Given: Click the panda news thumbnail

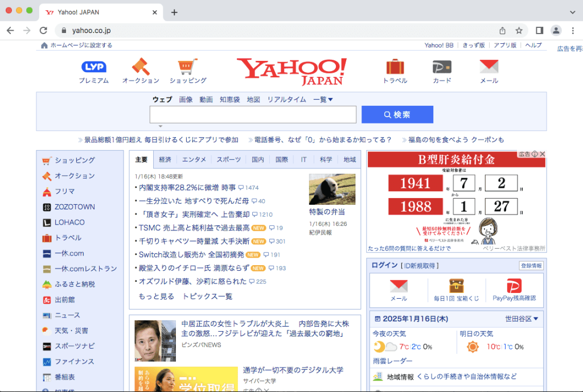Looking at the screenshot, I should pos(332,189).
